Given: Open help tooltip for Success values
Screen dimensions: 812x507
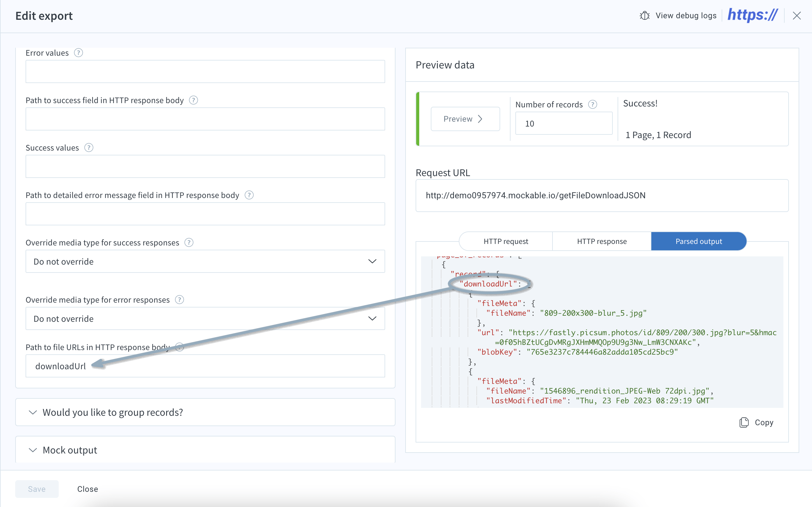Looking at the screenshot, I should 89,148.
